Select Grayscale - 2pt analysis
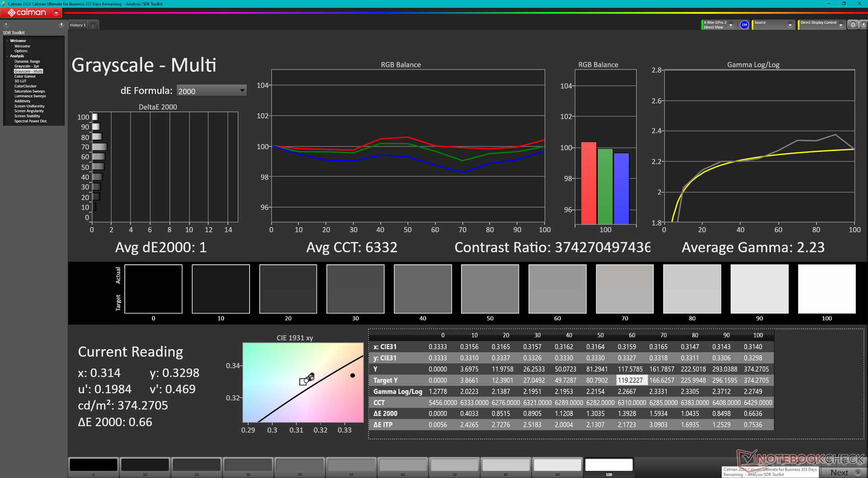Screen dimensions: 868x478 point(27,66)
